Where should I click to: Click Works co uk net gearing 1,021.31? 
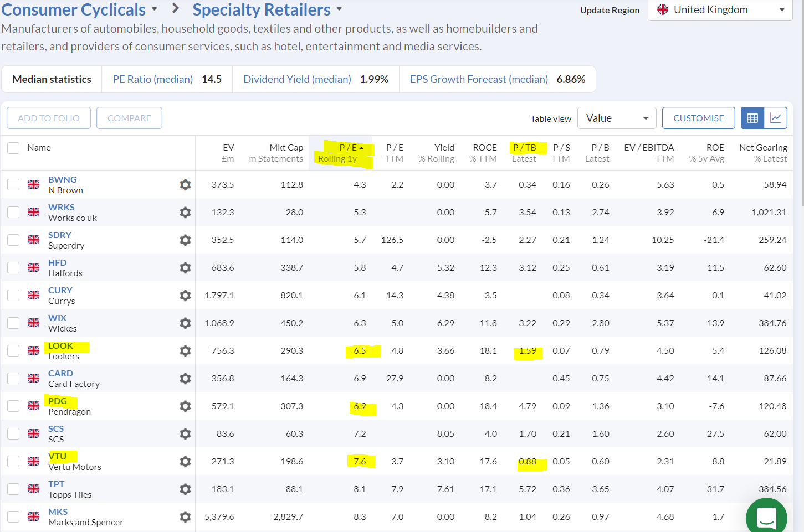click(769, 212)
